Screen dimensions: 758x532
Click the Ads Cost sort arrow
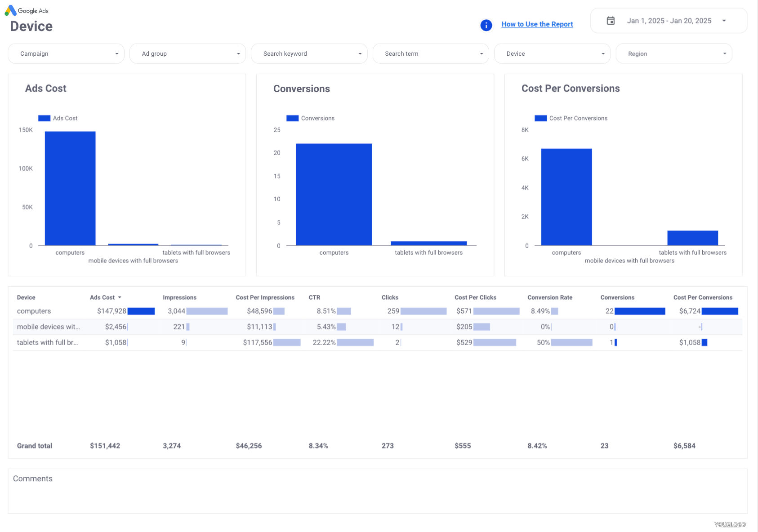120,297
